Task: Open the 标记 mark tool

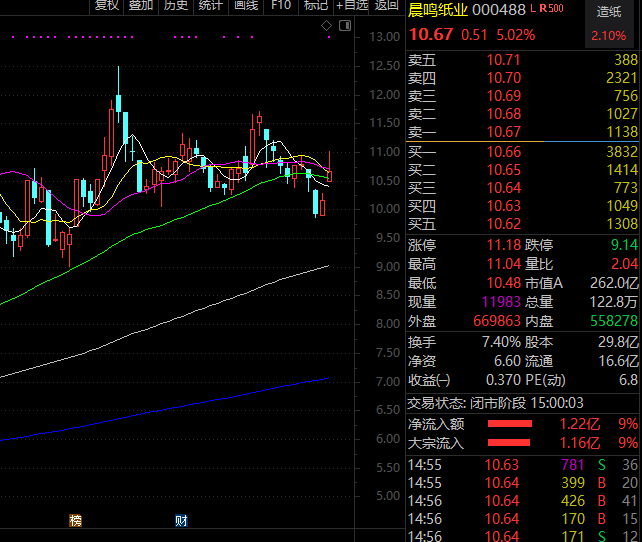Action: click(316, 5)
